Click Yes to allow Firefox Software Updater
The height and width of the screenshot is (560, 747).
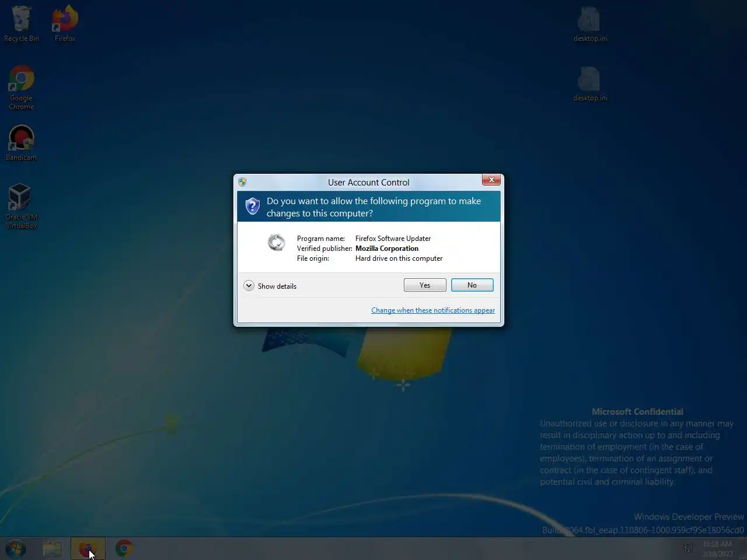coord(425,285)
